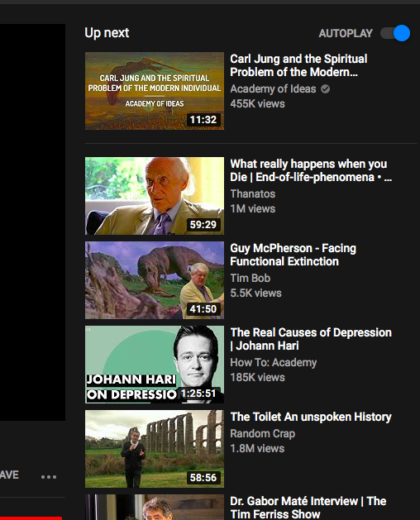Click the Academy of Ideas verified badge
The height and width of the screenshot is (520, 420).
click(326, 89)
